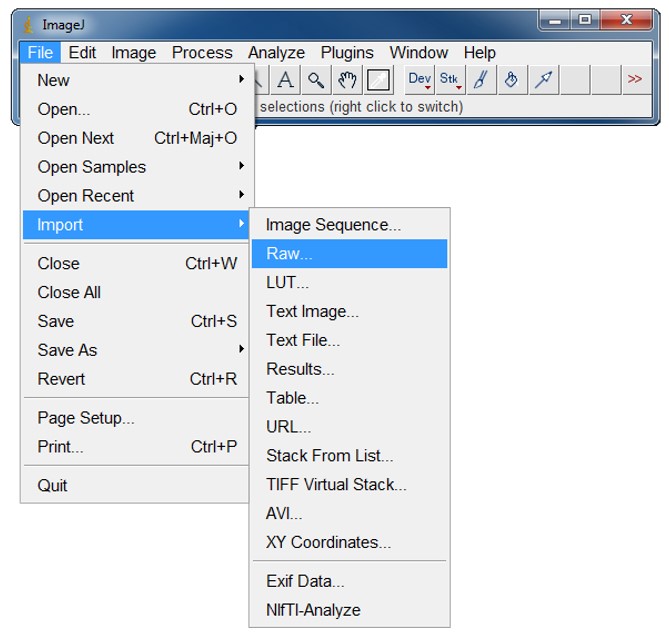This screenshot has height=636, width=669.
Task: Open the Dev developer menu tool
Action: pyautogui.click(x=419, y=79)
